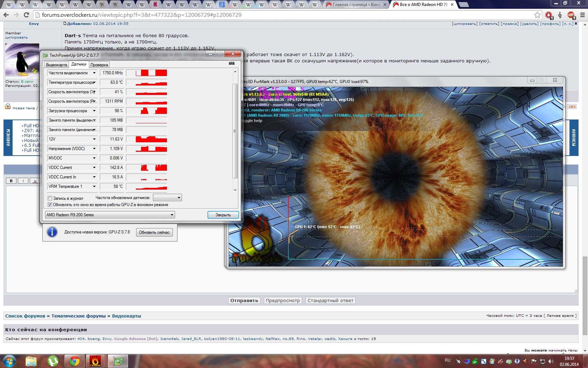The width and height of the screenshot is (588, 368).
Task: Apply italic formatting in the reply editor
Action: [23, 181]
